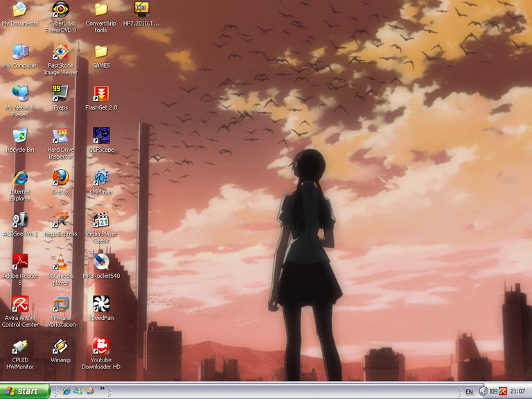Select the Firefox shortcut
Image resolution: width=532 pixels, height=399 pixels.
click(x=61, y=182)
